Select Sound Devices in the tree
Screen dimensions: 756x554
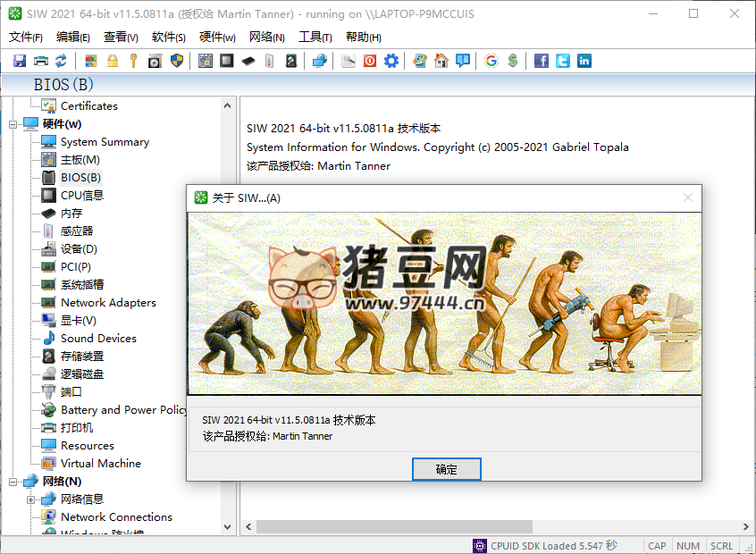coord(98,339)
